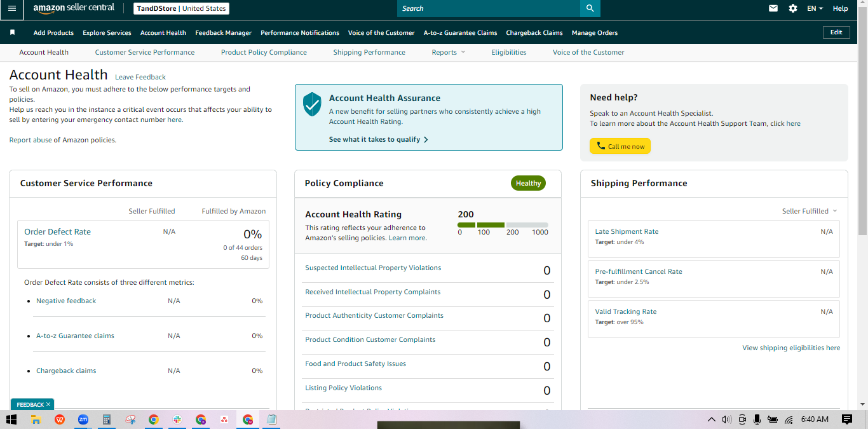Open the settings gear

pos(793,8)
